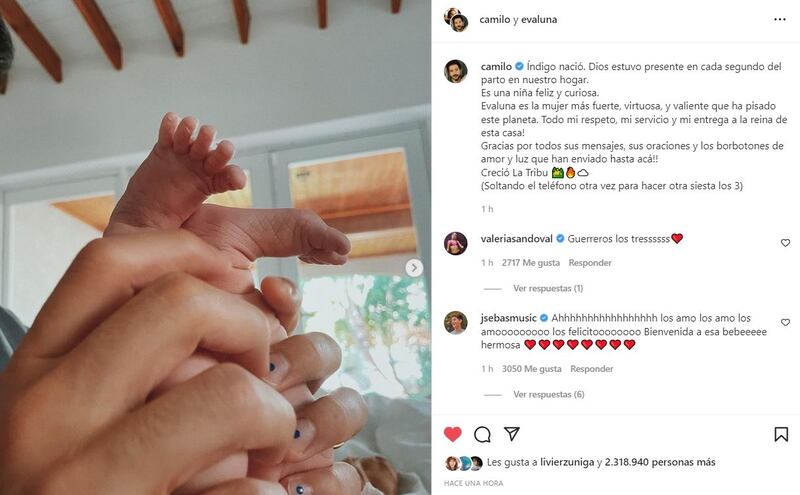The height and width of the screenshot is (495, 800).
Task: Like jsebasmusic's comment heart
Action: [785, 323]
